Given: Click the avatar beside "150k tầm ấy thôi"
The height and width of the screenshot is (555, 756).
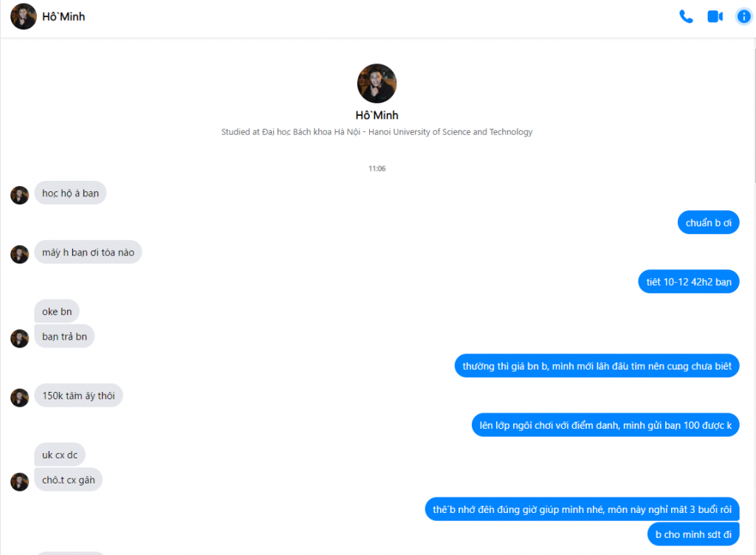Looking at the screenshot, I should [19, 397].
